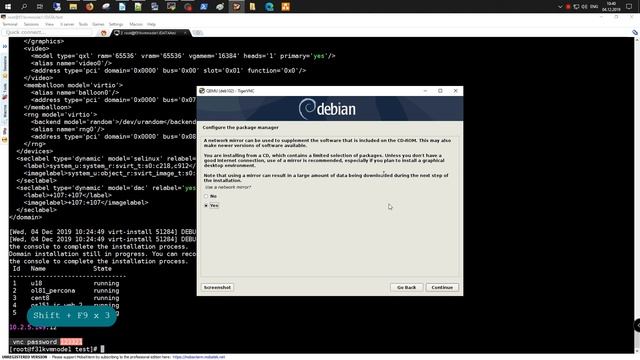The width and height of the screenshot is (640, 360).
Task: Open the blue Edge-style taskbar icon
Action: (x=269, y=7)
